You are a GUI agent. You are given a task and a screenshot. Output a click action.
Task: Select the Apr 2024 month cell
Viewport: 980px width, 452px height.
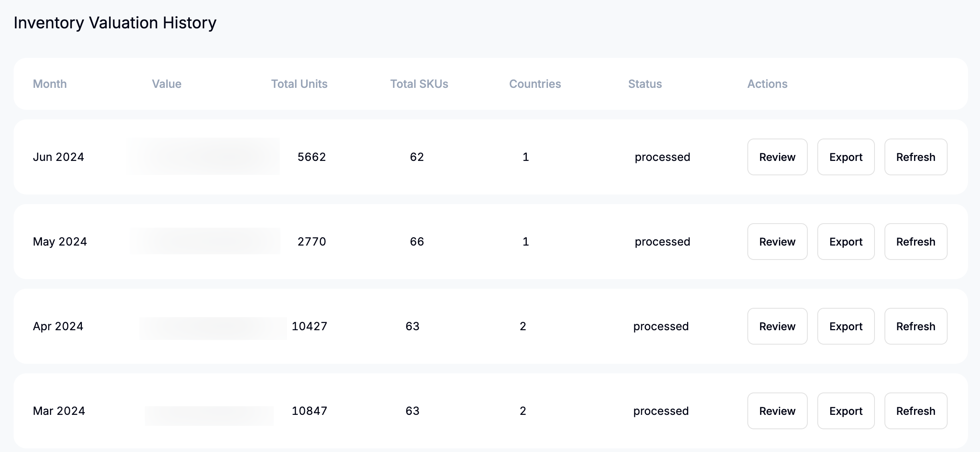58,326
